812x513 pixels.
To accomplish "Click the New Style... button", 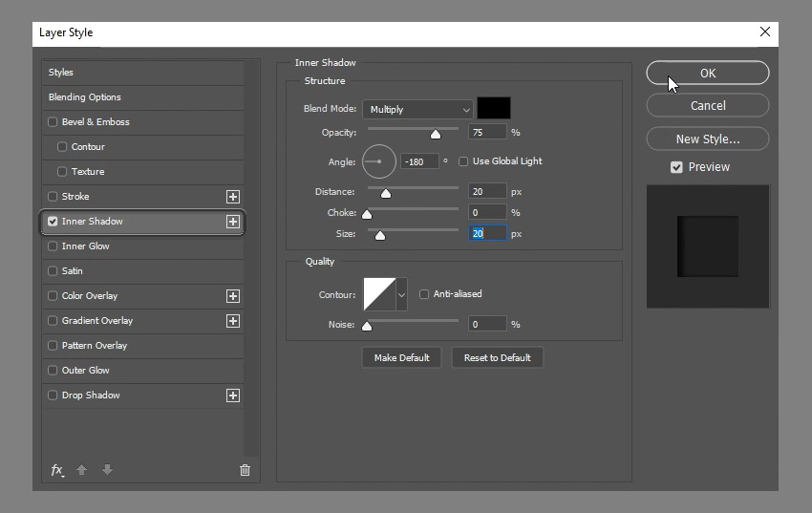I will [707, 139].
